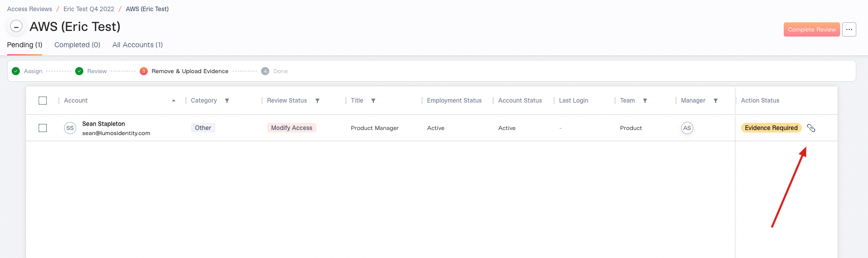This screenshot has width=868, height=258.
Task: Click the Last Login column header
Action: [573, 101]
